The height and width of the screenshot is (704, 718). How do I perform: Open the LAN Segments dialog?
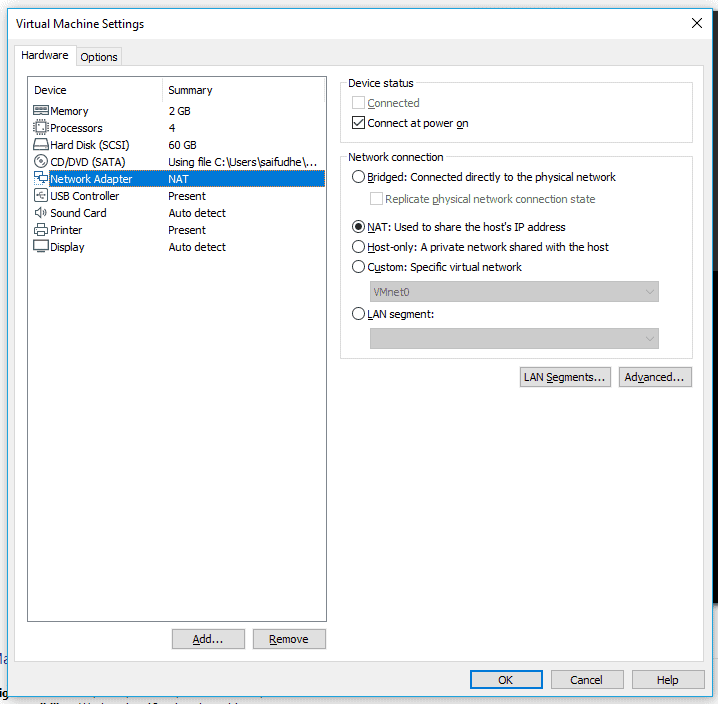[x=565, y=377]
